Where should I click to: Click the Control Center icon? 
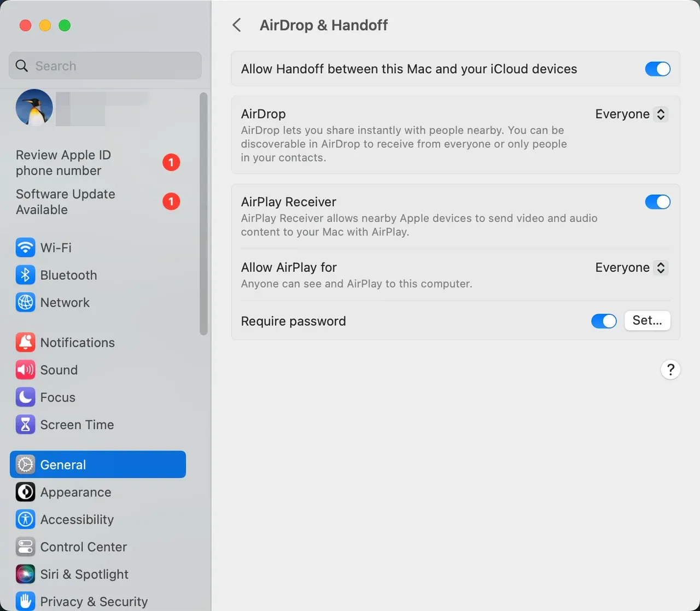click(x=25, y=547)
